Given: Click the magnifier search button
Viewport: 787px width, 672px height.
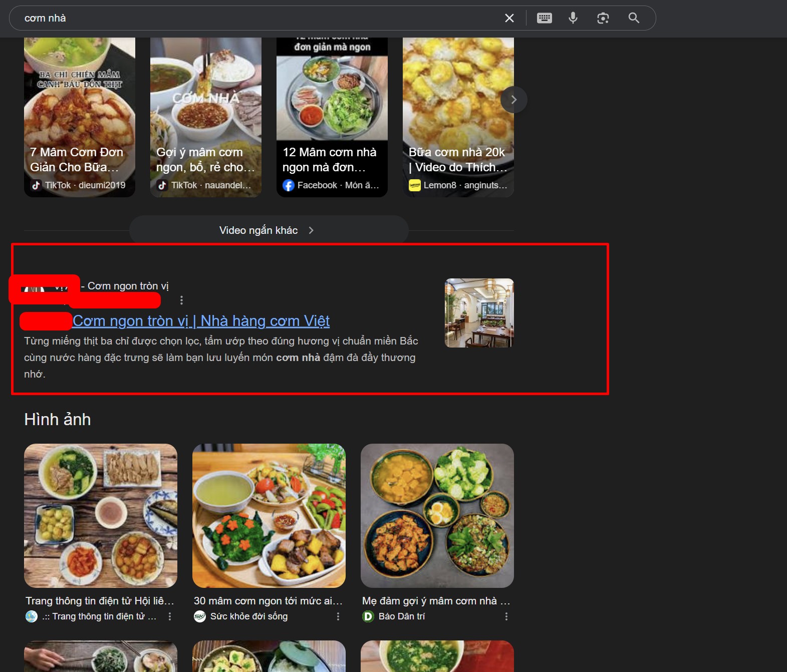Looking at the screenshot, I should [x=634, y=18].
